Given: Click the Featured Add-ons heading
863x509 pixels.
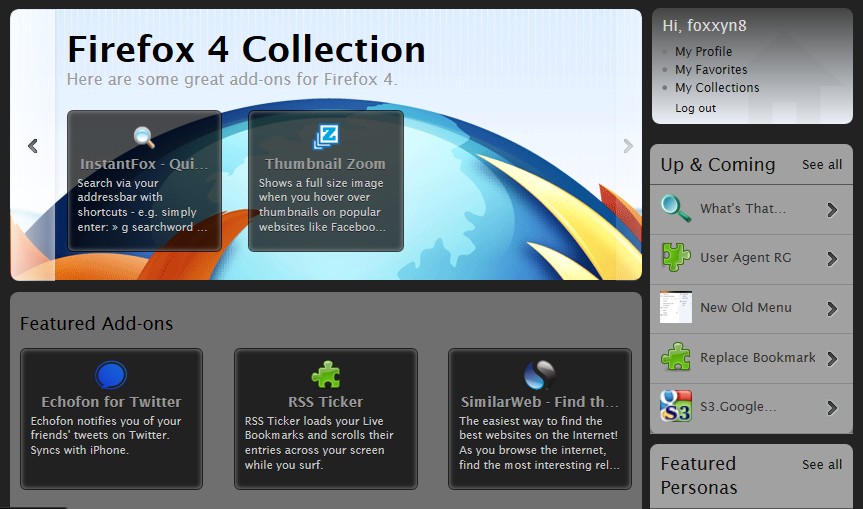Looking at the screenshot, I should coord(96,324).
